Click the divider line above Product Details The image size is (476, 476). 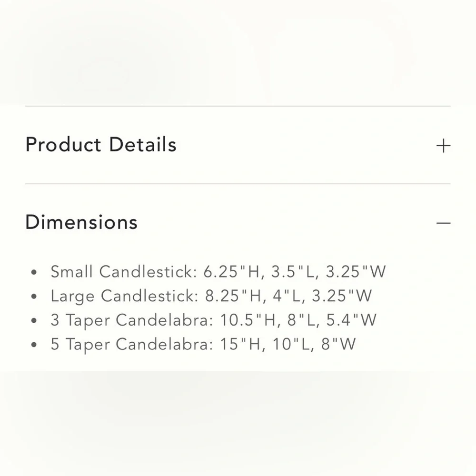pos(238,106)
